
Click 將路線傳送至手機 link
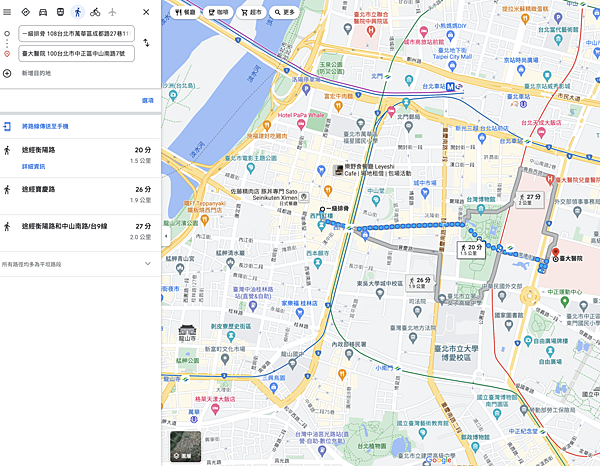point(45,126)
